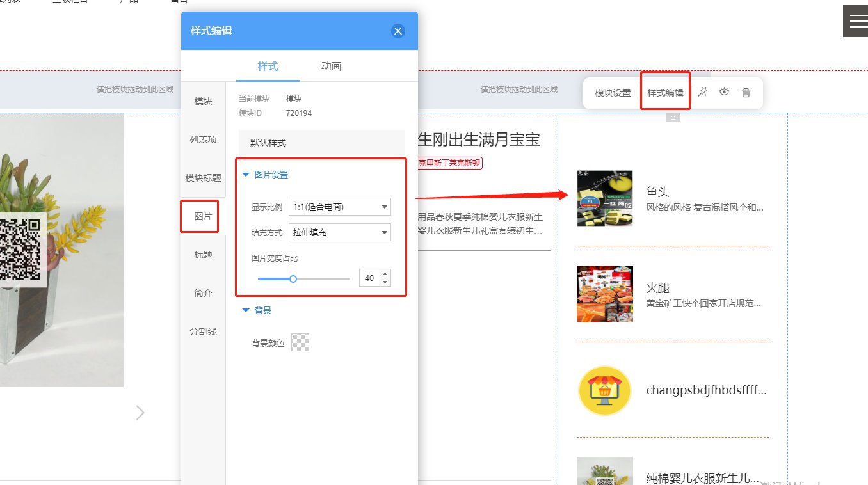
Task: Select the 列表项 side tab
Action: point(203,139)
